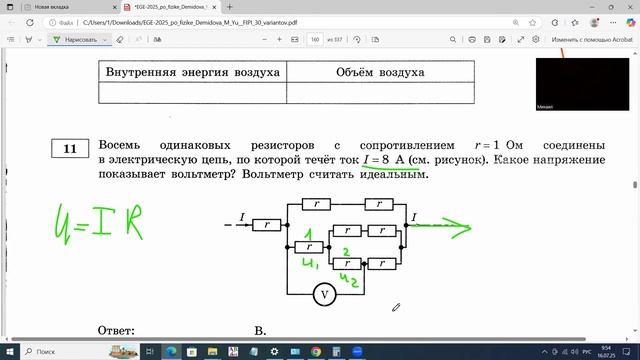Viewport: 640px width, 360px height.
Task: Print the PDF document
Action: click(472, 40)
